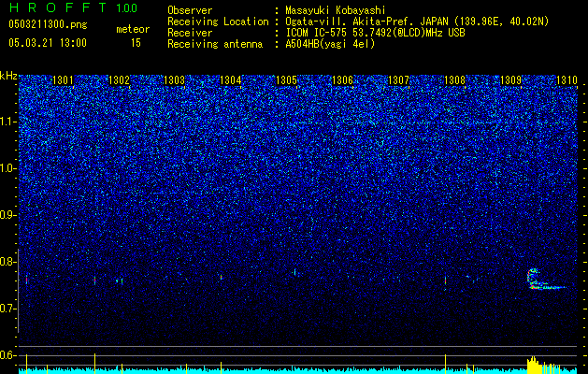
Task: Click the meteor echo streak just before 1304
Action: 222,277
